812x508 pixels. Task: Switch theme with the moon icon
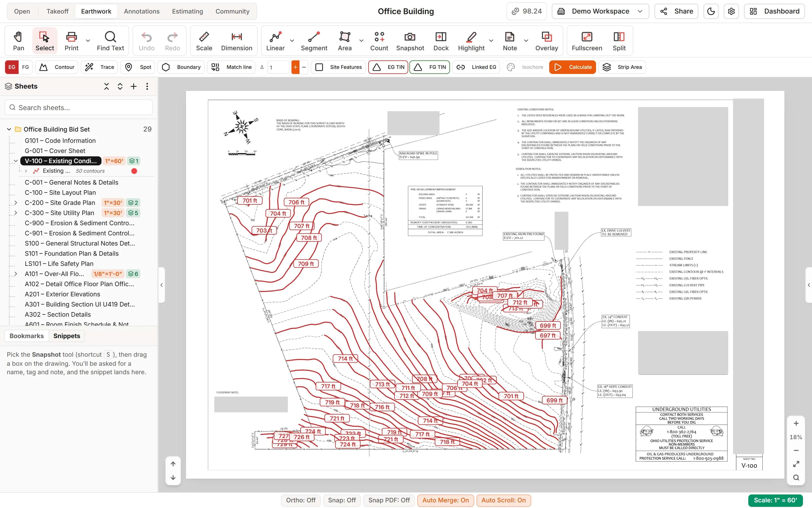tap(711, 11)
